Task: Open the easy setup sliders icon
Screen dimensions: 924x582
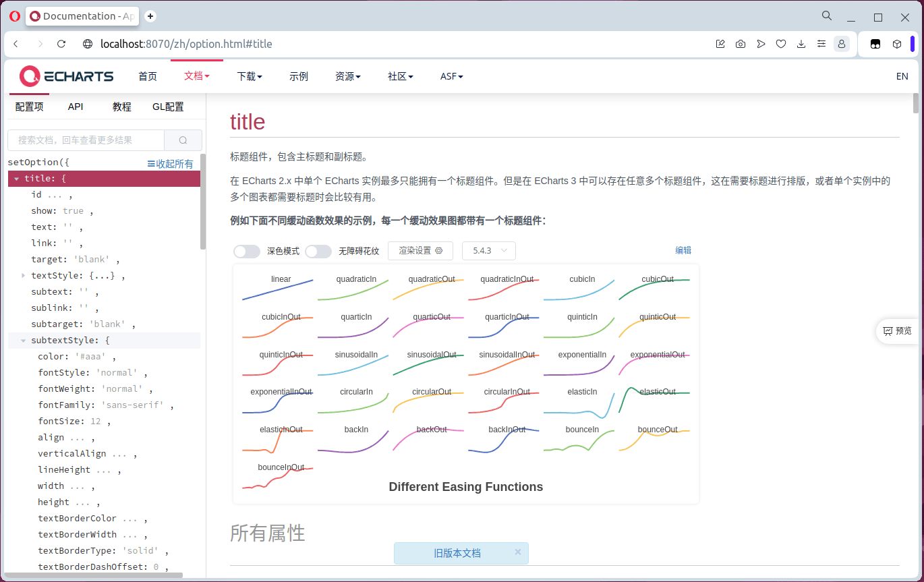Action: coord(821,44)
